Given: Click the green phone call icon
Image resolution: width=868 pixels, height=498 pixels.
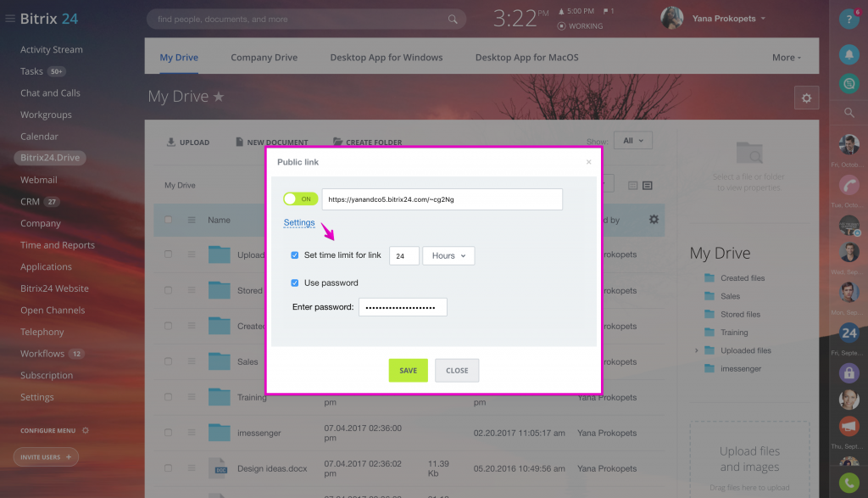Looking at the screenshot, I should pyautogui.click(x=849, y=483).
